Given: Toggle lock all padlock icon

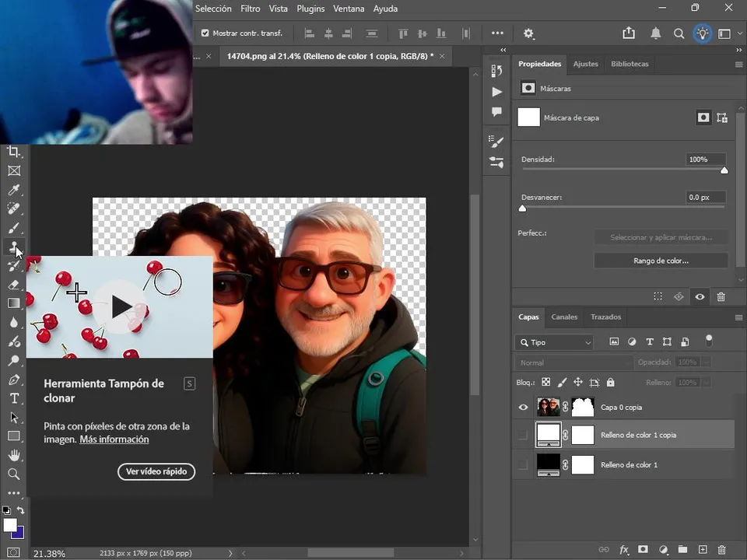Looking at the screenshot, I should pyautogui.click(x=610, y=382).
